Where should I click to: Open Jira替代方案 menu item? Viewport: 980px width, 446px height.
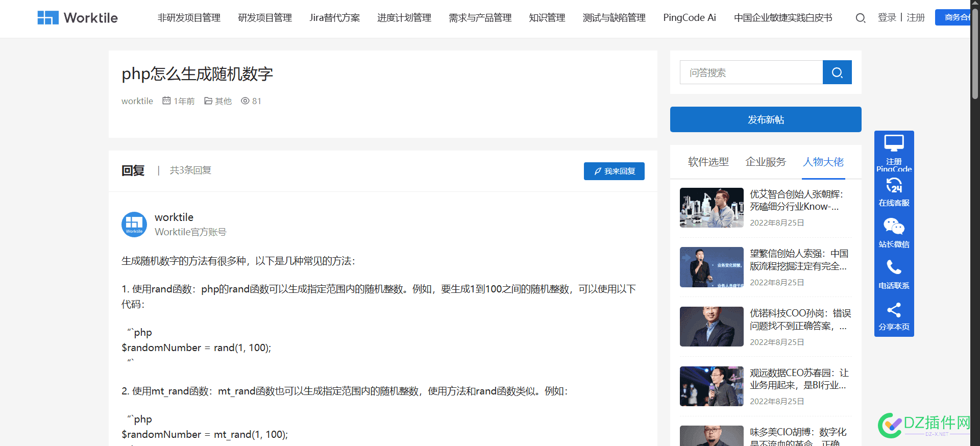[x=335, y=18]
